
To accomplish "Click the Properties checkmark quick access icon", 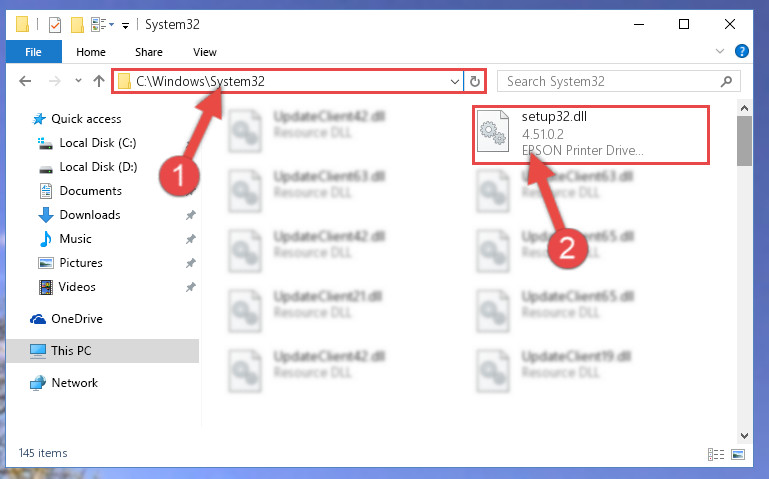I will 55,25.
